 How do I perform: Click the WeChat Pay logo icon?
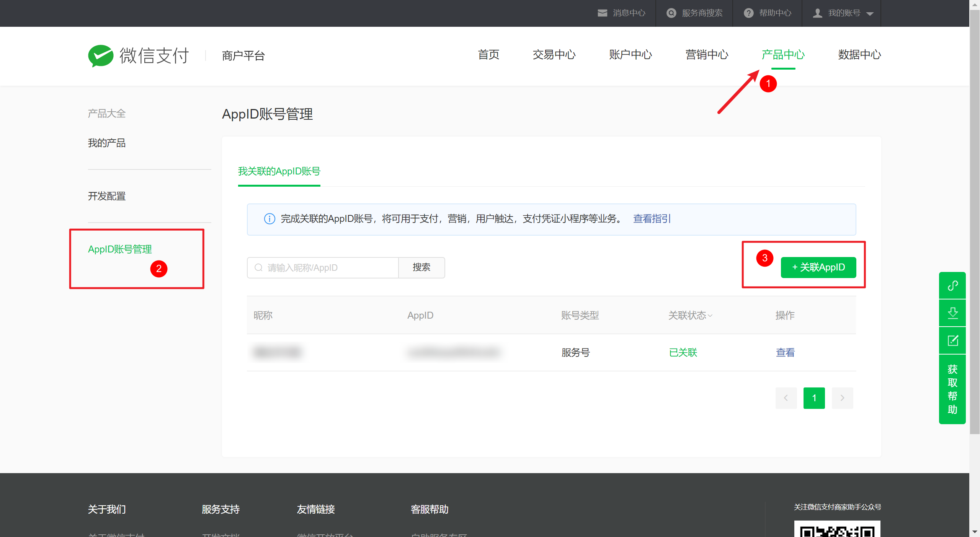101,56
